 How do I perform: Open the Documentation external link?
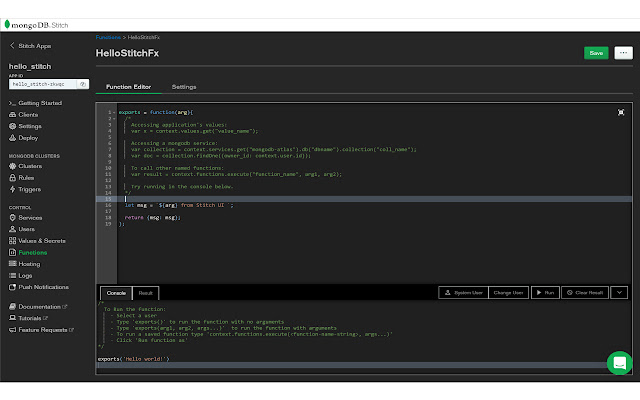point(38,307)
